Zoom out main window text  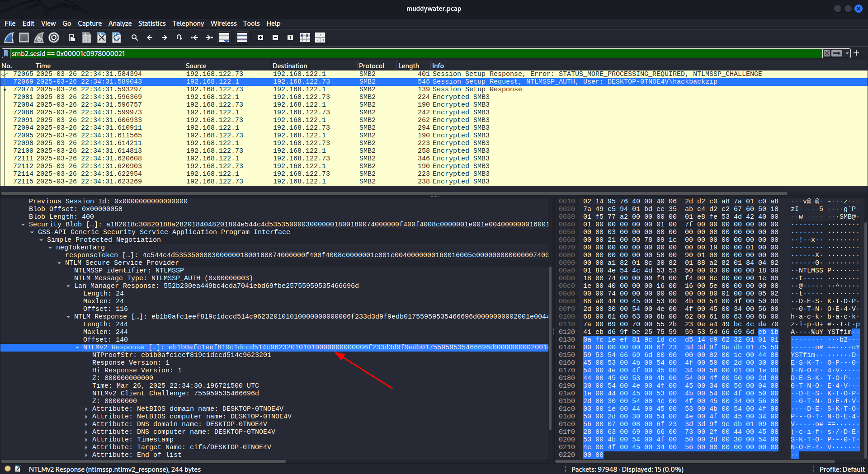coord(275,38)
